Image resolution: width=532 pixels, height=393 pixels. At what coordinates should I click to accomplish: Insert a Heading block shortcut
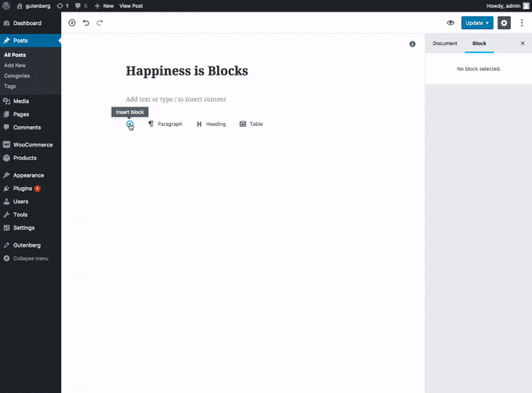(211, 124)
